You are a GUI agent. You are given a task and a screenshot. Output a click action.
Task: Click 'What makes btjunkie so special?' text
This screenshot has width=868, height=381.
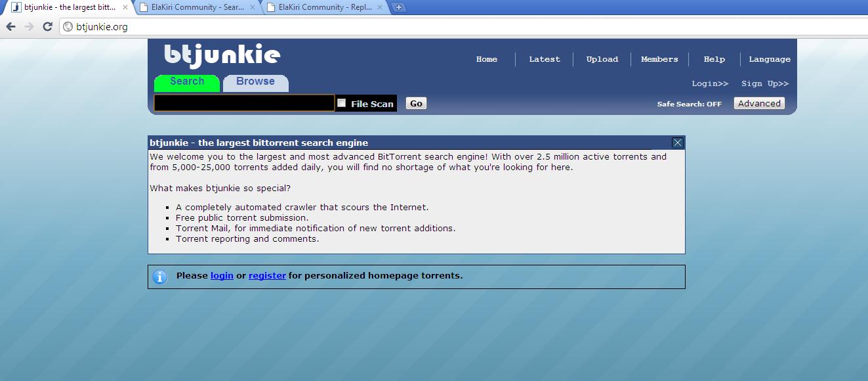pyautogui.click(x=220, y=189)
